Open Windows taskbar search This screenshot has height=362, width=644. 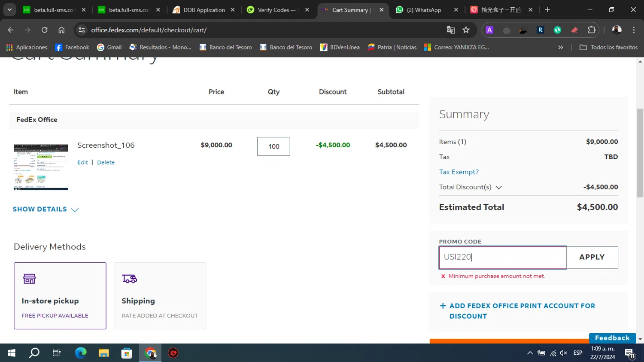tap(34, 353)
